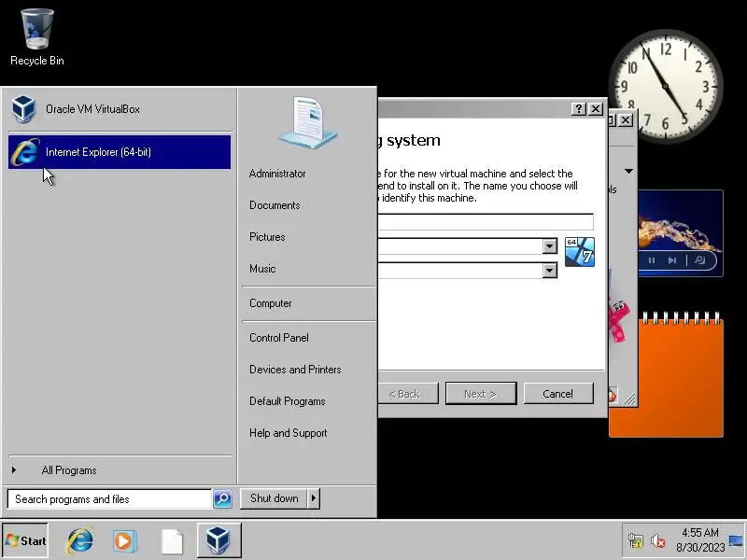747x560 pixels.
Task: Click the Shut down button
Action: [274, 498]
